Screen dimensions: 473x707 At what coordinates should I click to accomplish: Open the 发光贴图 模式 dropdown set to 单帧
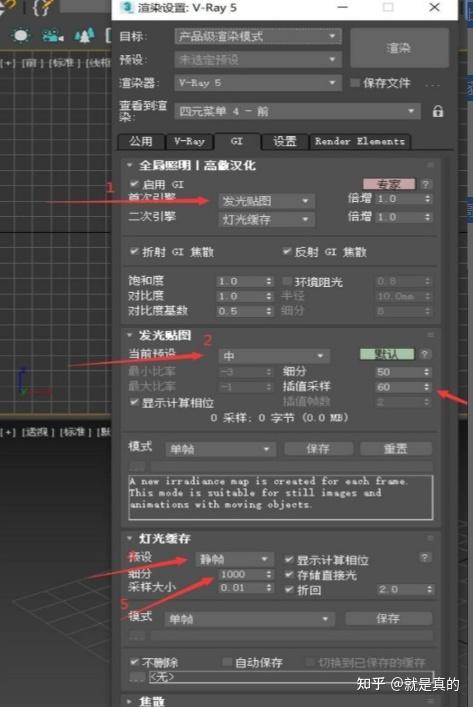[x=220, y=449]
